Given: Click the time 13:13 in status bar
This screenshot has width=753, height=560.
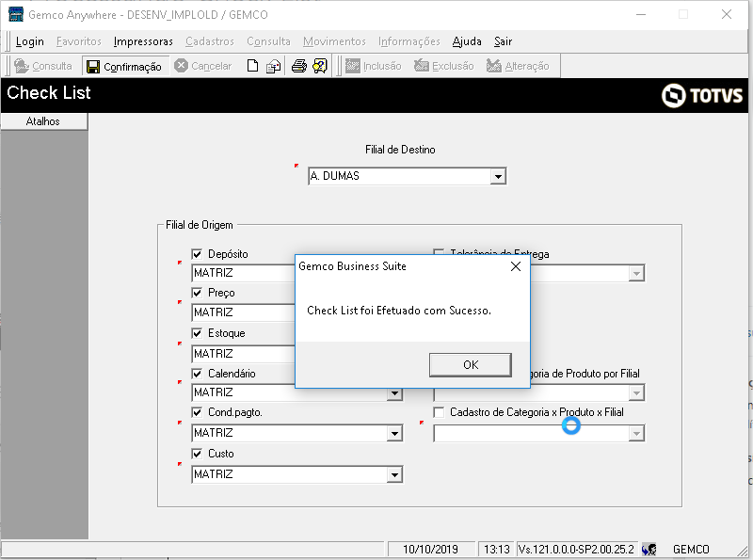Looking at the screenshot, I should pyautogui.click(x=497, y=549).
